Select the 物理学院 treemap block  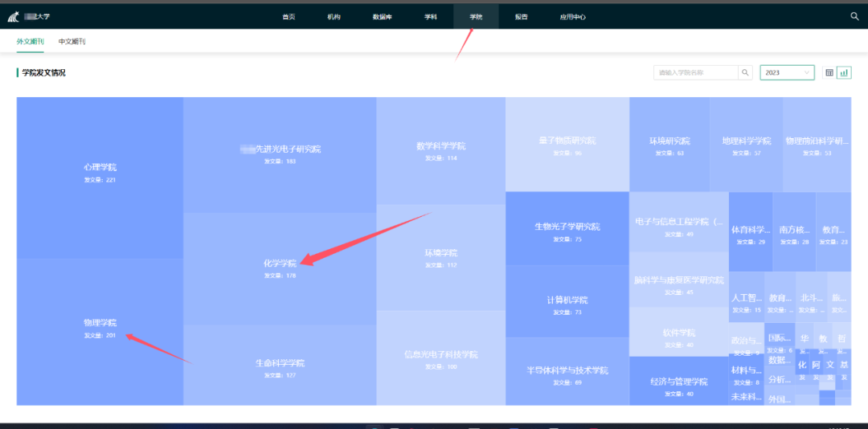[100, 328]
